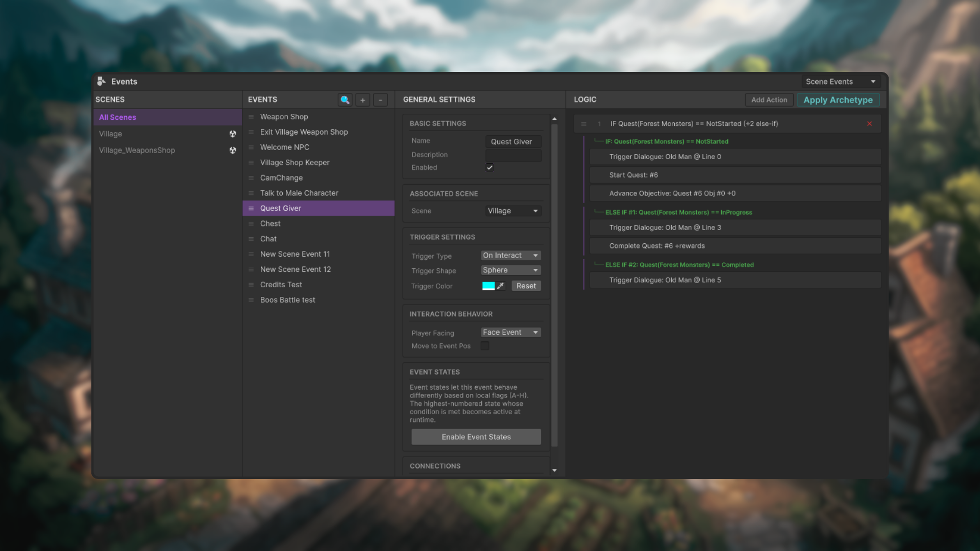980x551 pixels.
Task: Select the Village_WeaponsShop scene
Action: coord(167,151)
